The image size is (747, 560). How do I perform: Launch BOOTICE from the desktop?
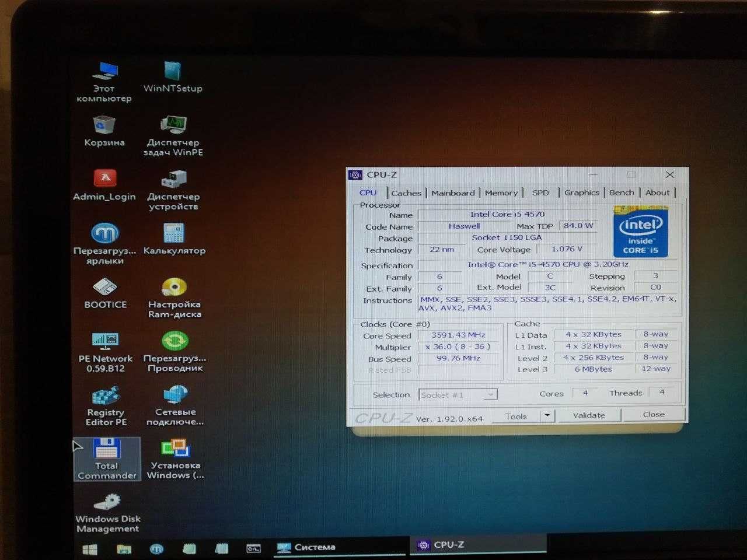click(x=105, y=293)
